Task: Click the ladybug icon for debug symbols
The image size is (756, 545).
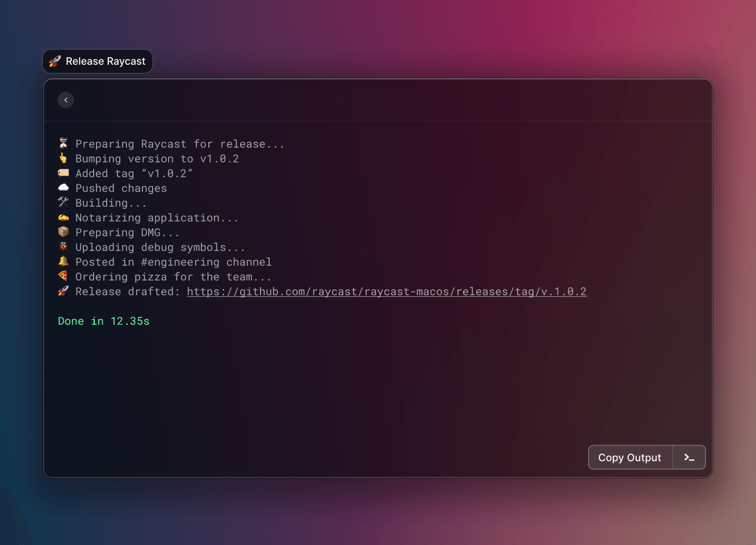Action: coord(64,246)
